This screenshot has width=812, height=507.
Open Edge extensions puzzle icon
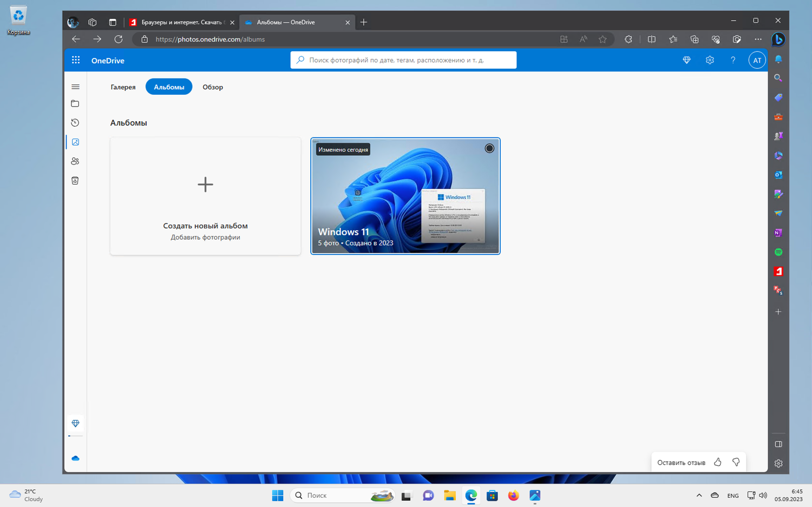[628, 39]
